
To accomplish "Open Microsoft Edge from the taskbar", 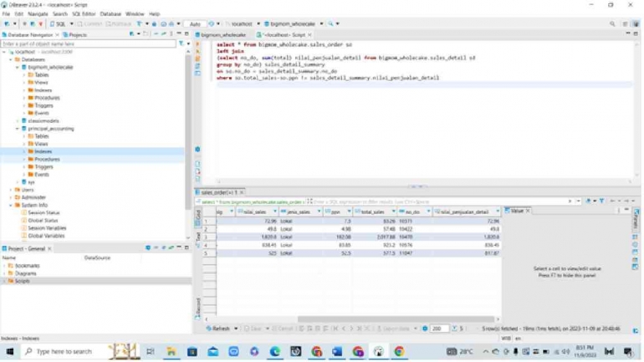I will point(275,352).
